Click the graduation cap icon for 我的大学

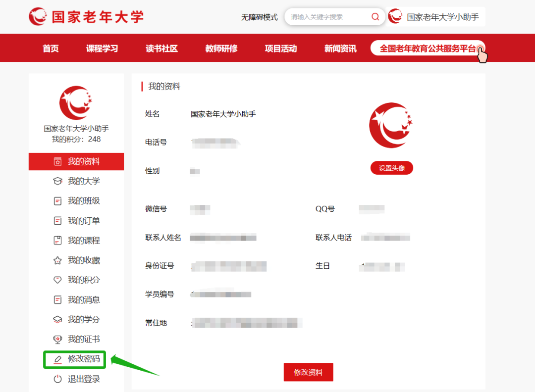click(57, 181)
